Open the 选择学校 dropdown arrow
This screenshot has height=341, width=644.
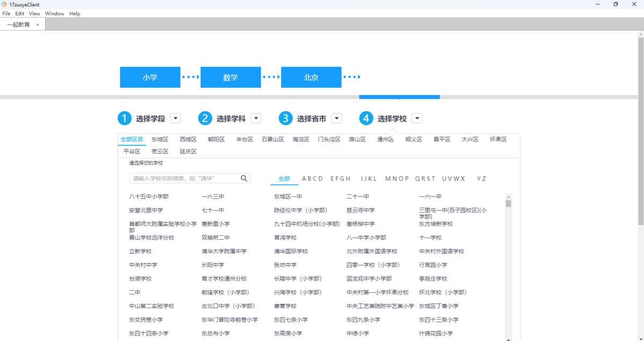point(417,118)
